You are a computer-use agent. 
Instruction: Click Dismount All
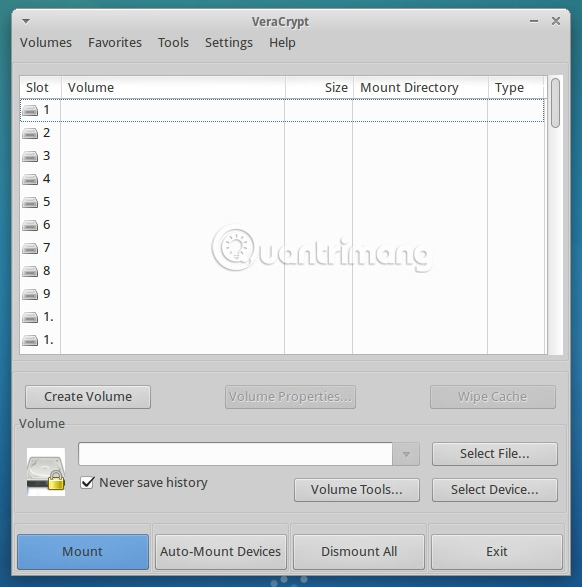[359, 552]
